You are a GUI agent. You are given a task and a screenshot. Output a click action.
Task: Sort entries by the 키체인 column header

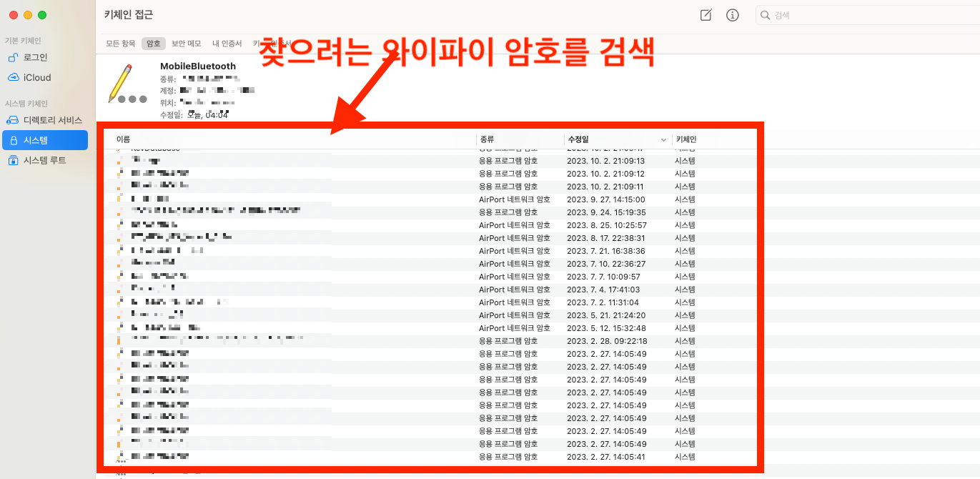[x=685, y=140]
